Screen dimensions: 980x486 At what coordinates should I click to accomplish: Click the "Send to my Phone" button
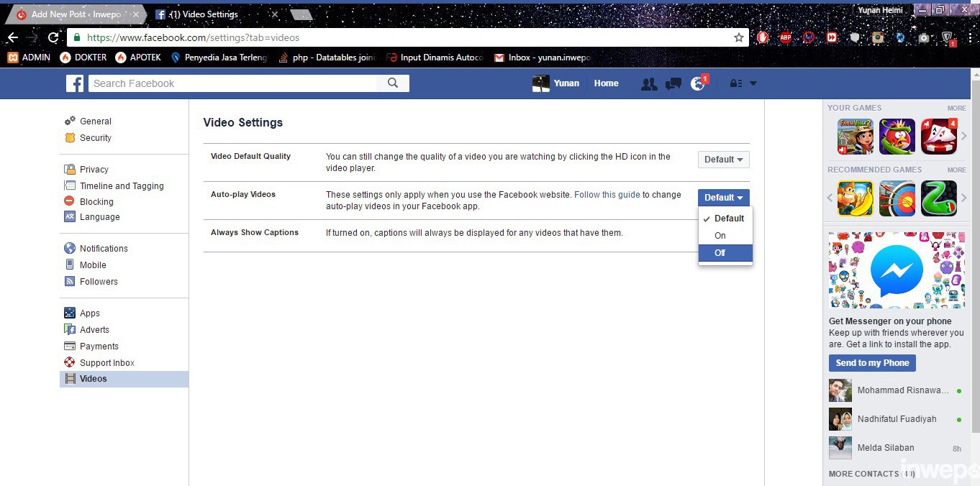pos(871,363)
